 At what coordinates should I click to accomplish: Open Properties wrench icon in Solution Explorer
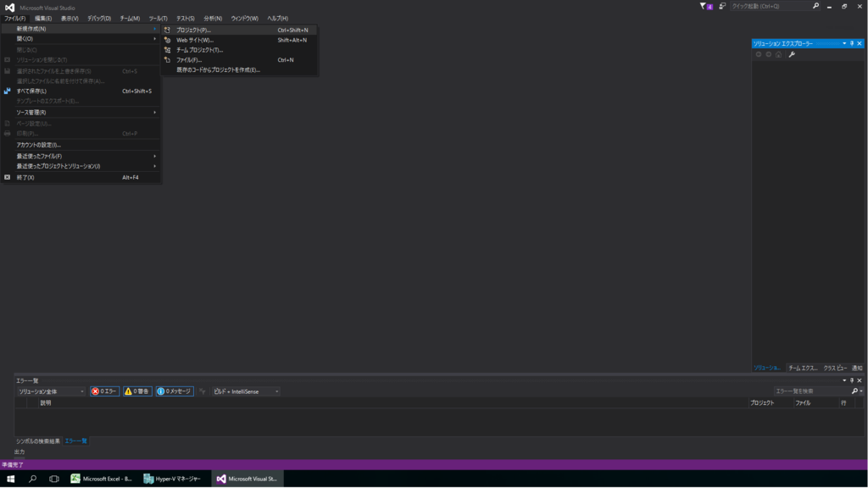click(792, 54)
